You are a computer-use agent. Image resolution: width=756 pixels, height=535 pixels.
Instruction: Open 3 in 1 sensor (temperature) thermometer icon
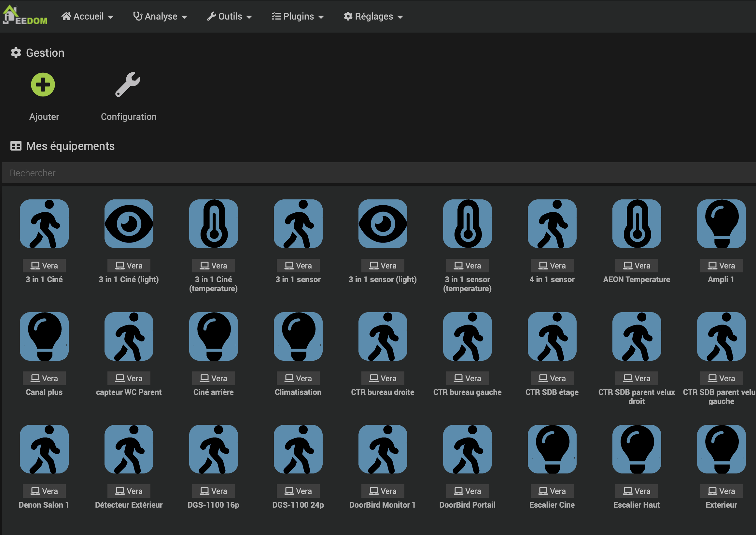467,224
